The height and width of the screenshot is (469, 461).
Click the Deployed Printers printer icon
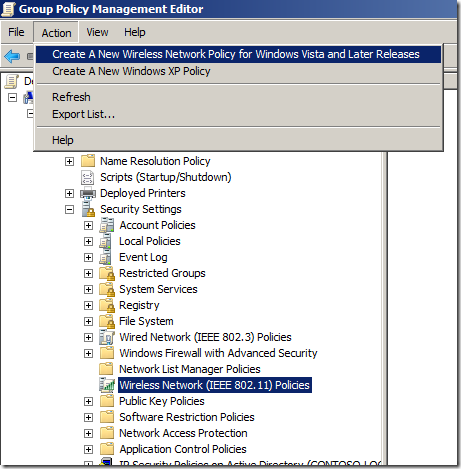[x=88, y=193]
